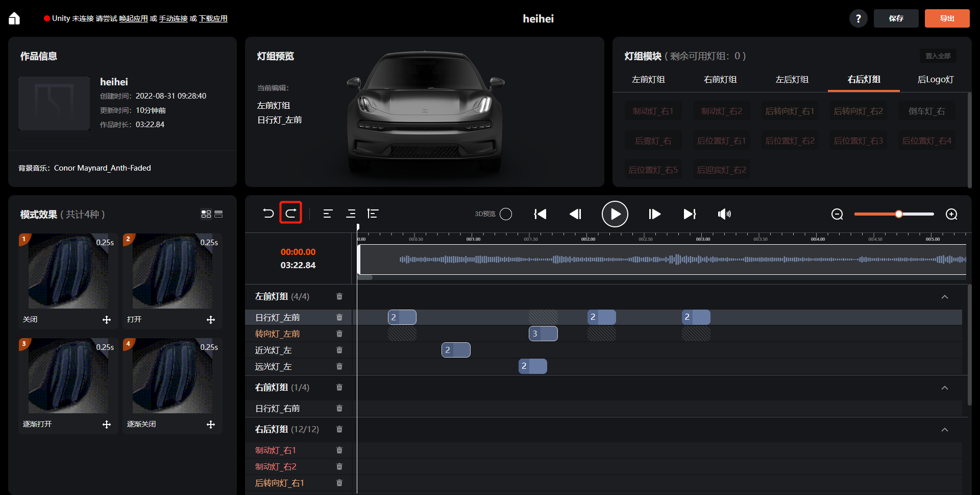Align clips right toolbar icon

[351, 214]
